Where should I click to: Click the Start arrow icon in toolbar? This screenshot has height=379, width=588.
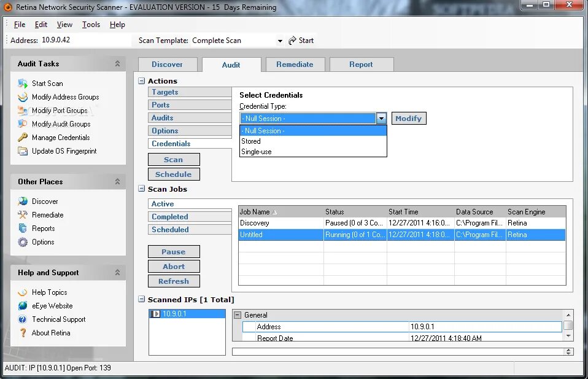tap(292, 41)
